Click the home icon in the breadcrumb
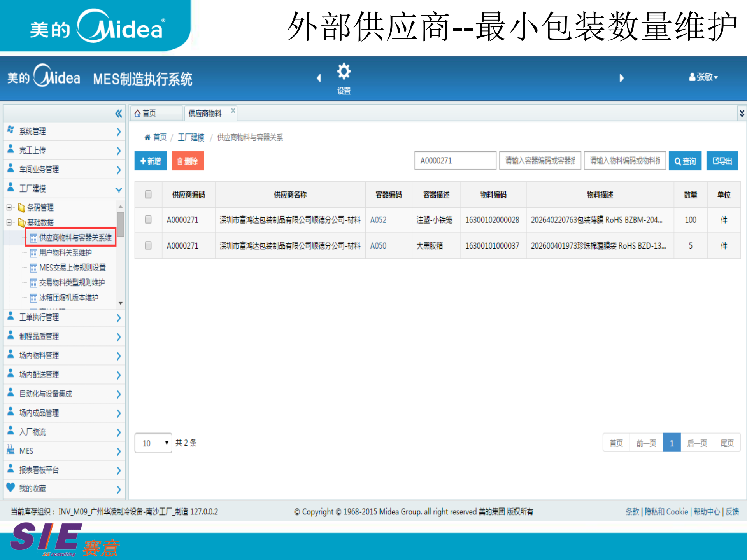Image resolution: width=747 pixels, height=560 pixels. click(x=147, y=137)
